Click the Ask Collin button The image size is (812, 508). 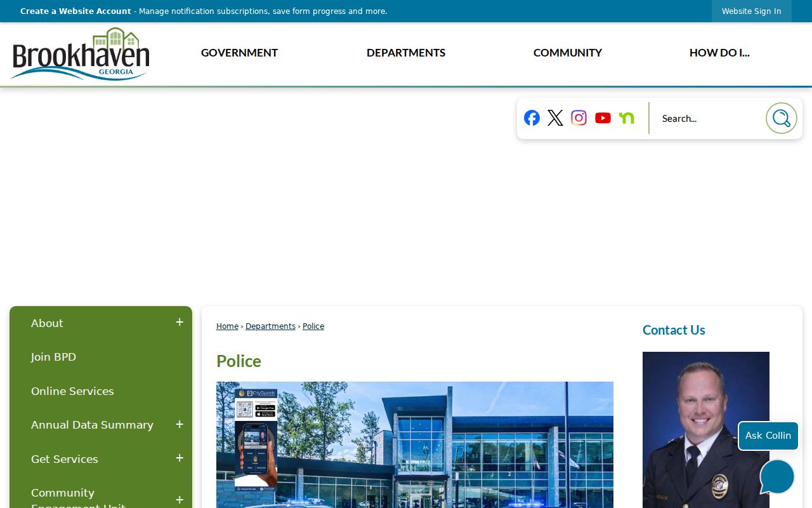[x=768, y=436]
